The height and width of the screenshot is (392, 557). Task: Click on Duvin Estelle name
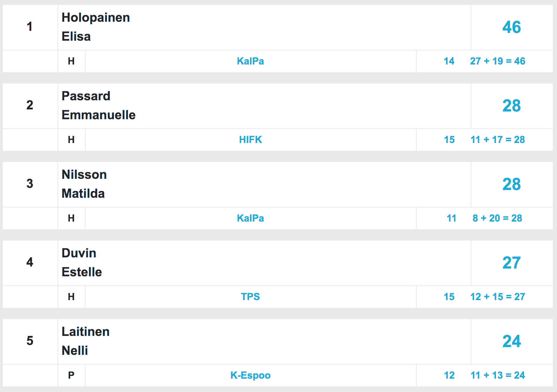tap(82, 263)
